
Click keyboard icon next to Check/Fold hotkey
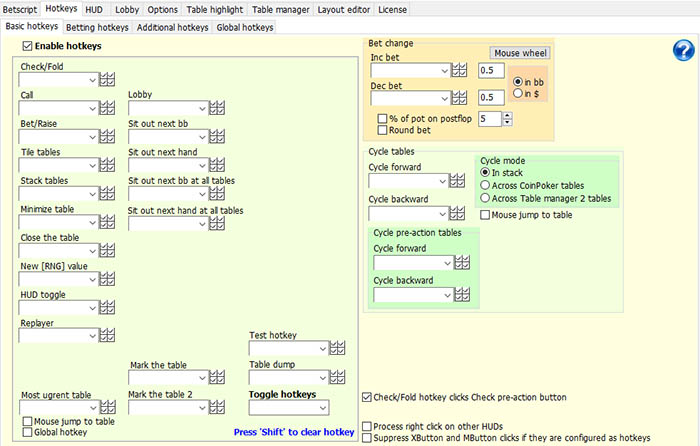(107, 80)
